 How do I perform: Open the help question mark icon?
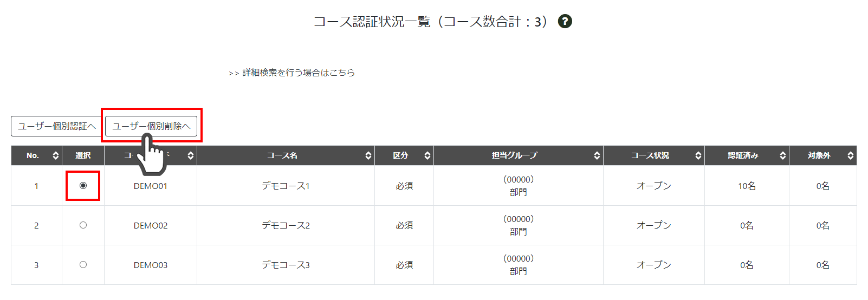(x=565, y=21)
